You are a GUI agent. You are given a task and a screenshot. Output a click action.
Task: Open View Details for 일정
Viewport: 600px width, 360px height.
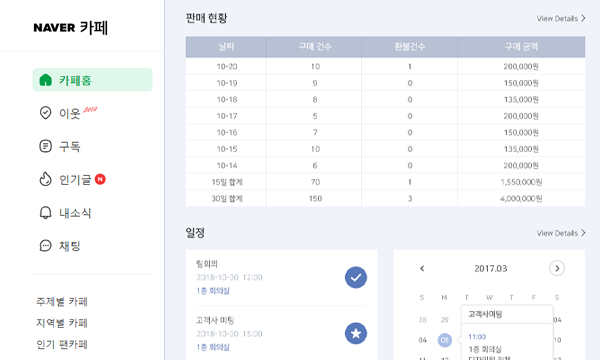tap(561, 233)
